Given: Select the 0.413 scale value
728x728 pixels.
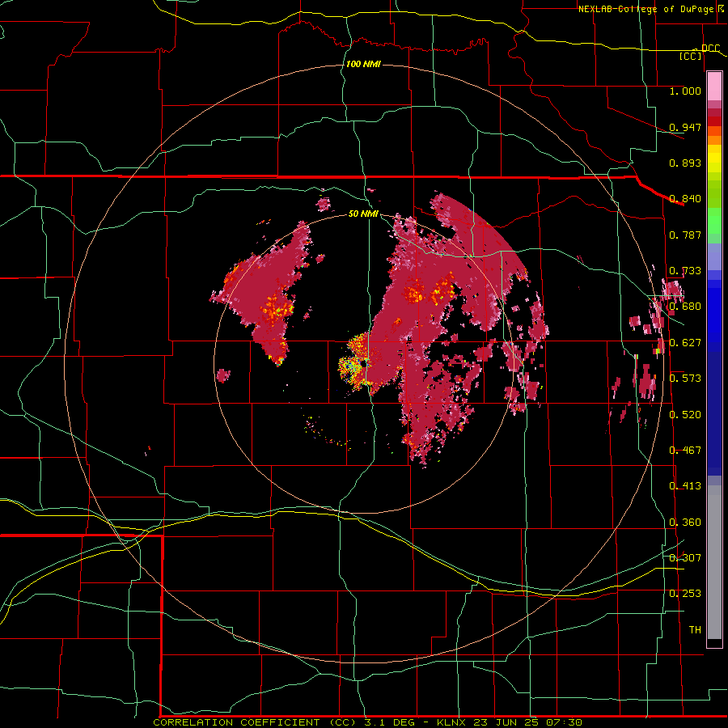Looking at the screenshot, I should (685, 486).
